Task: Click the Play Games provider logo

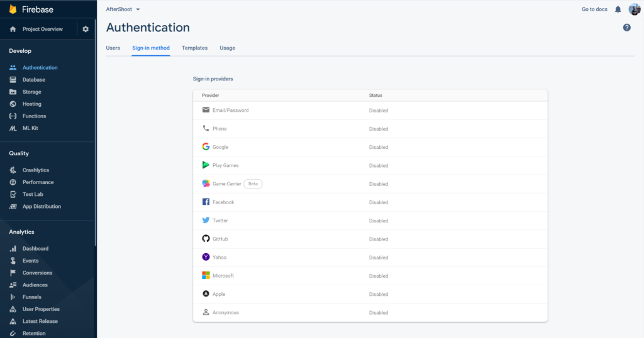Action: click(206, 165)
